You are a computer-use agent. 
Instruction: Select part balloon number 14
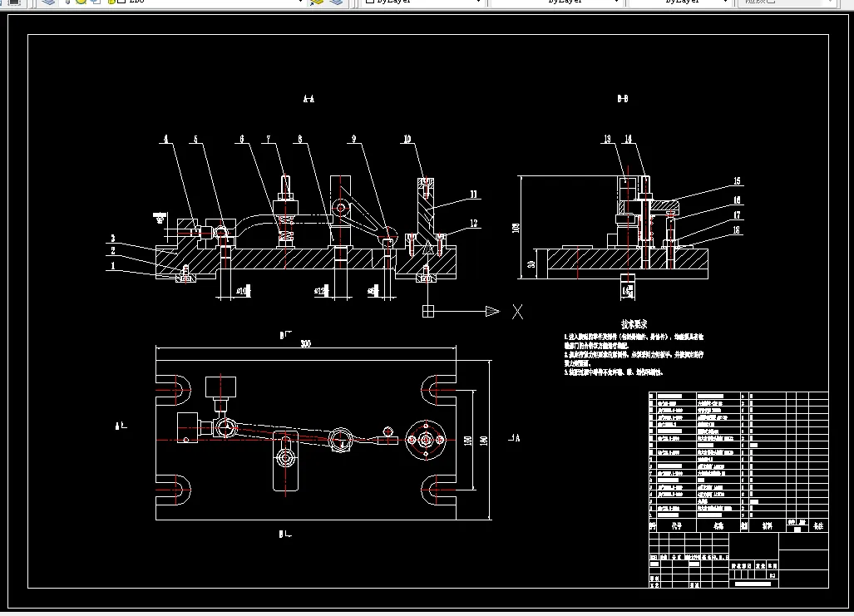click(629, 139)
